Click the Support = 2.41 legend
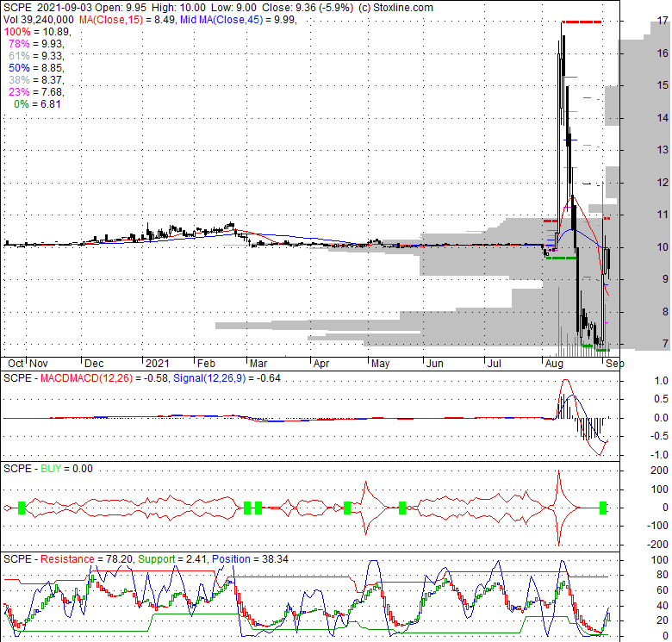The width and height of the screenshot is (672, 642). pyautogui.click(x=172, y=559)
